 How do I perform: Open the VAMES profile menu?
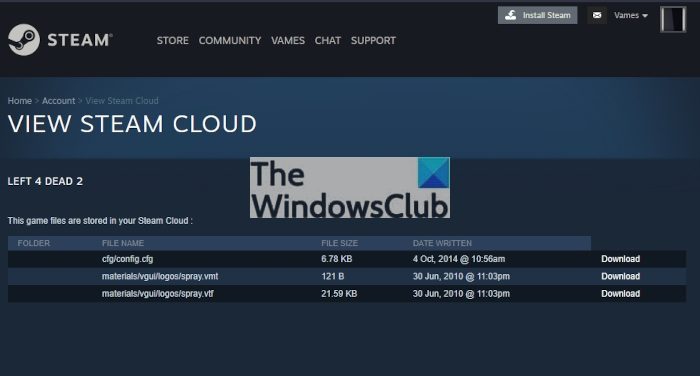click(288, 41)
